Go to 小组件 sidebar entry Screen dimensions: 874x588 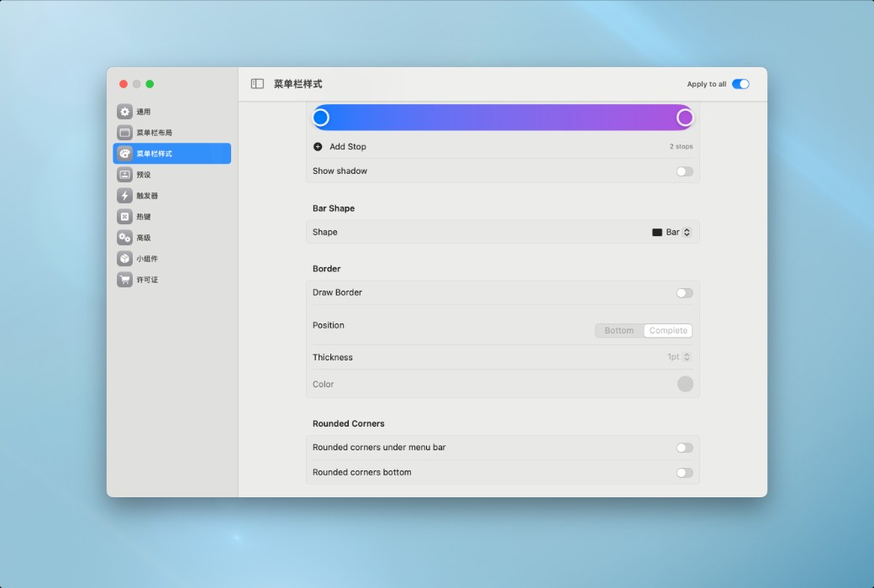click(171, 259)
